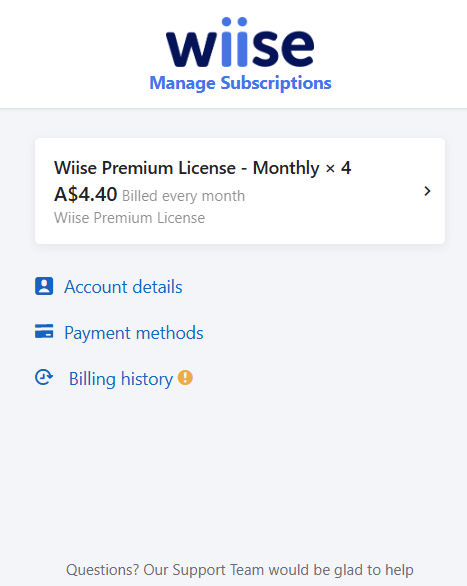467x586 pixels.
Task: Click the wiise logo at top
Action: [x=240, y=42]
